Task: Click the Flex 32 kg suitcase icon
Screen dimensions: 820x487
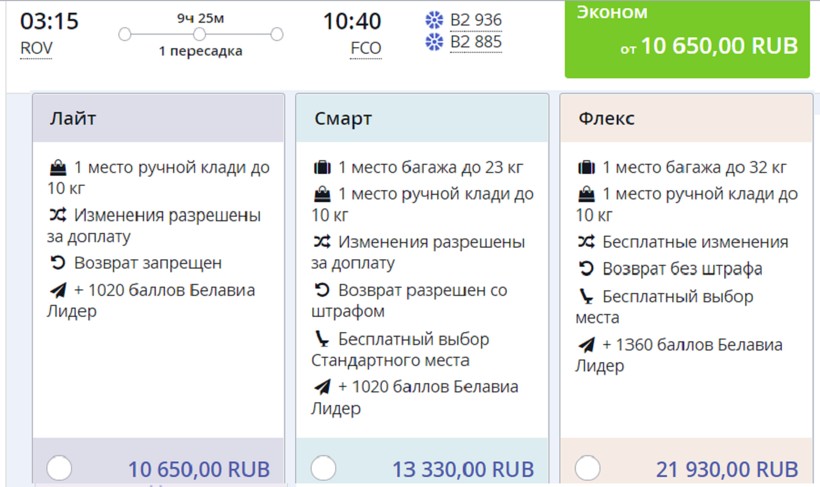Action: pos(586,167)
